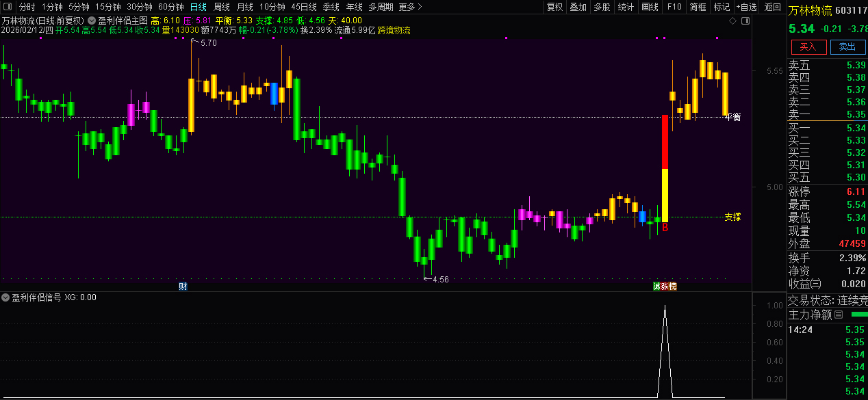Click the 卖二 price 5.36 row
Image resolution: width=868 pixels, height=400 pixels.
[x=827, y=102]
